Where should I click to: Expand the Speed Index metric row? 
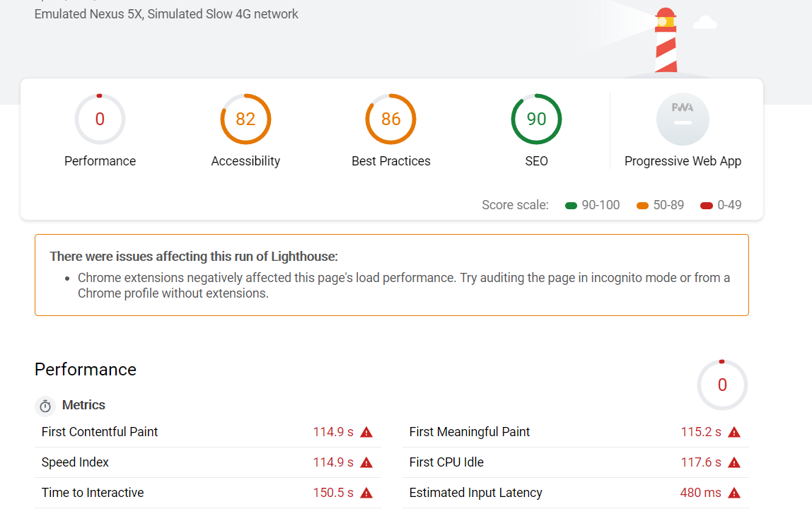click(207, 462)
